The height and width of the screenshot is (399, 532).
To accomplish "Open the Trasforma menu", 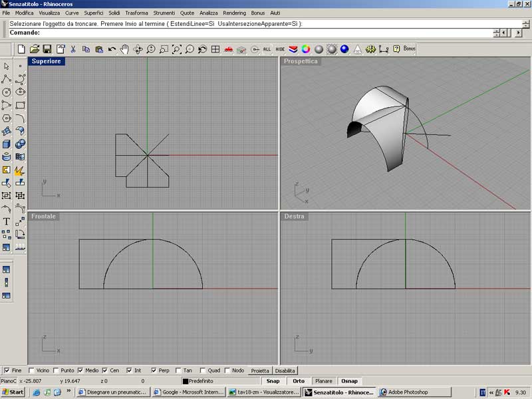I will click(136, 13).
